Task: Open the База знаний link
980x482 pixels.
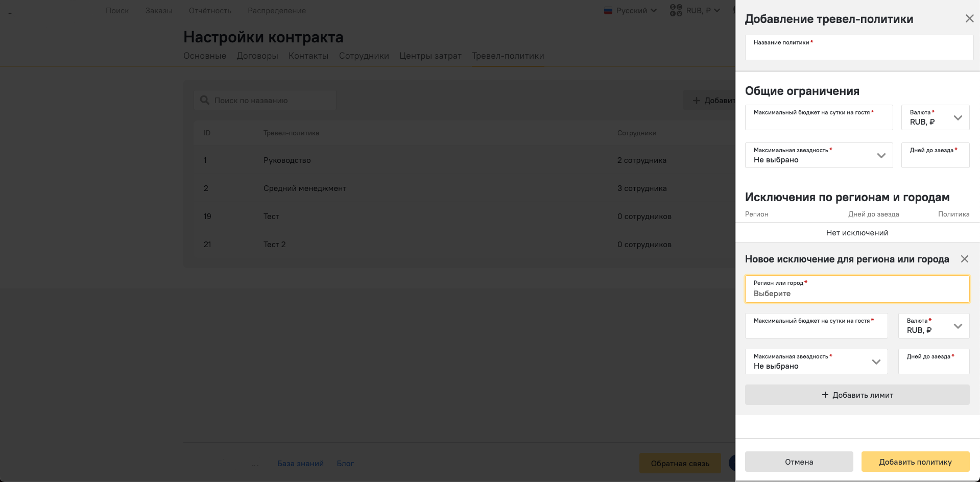Action: (300, 464)
